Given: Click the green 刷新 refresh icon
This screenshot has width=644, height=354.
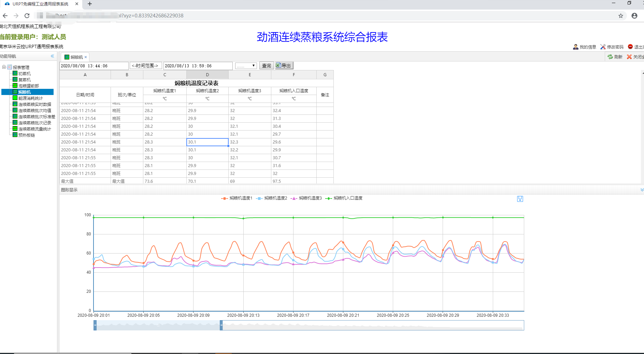Looking at the screenshot, I should point(610,57).
